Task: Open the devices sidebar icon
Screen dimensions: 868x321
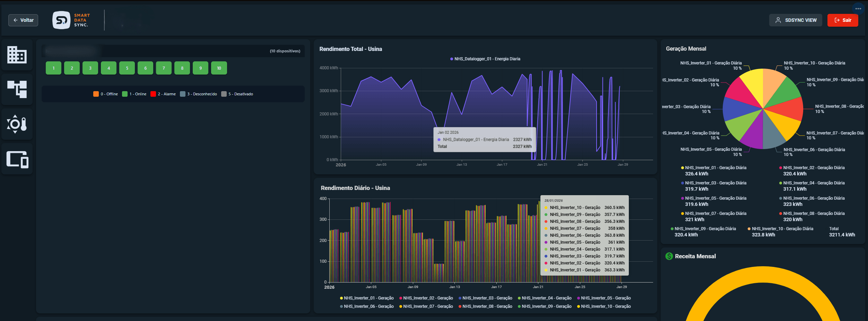Action: (17, 159)
